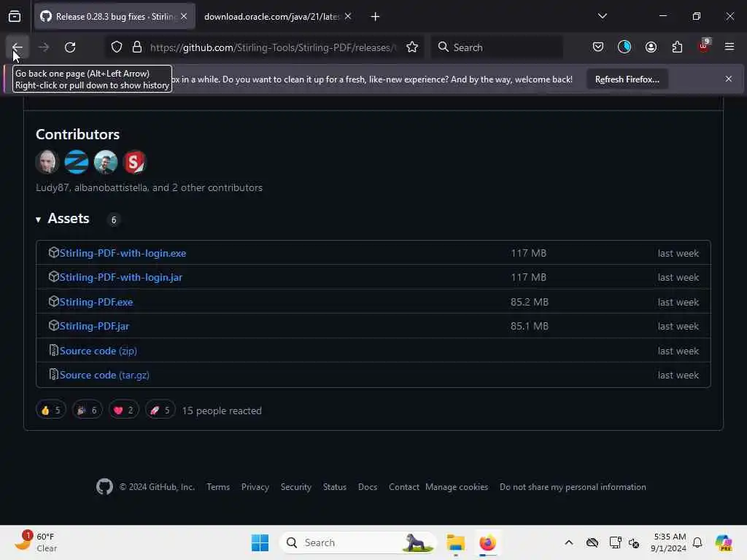Open File Explorer from taskbar
The image size is (747, 560).
coord(455,542)
